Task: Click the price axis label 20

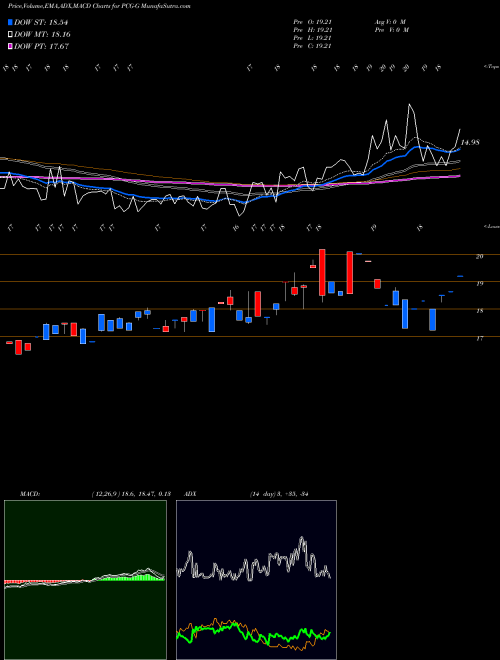Action: point(479,256)
